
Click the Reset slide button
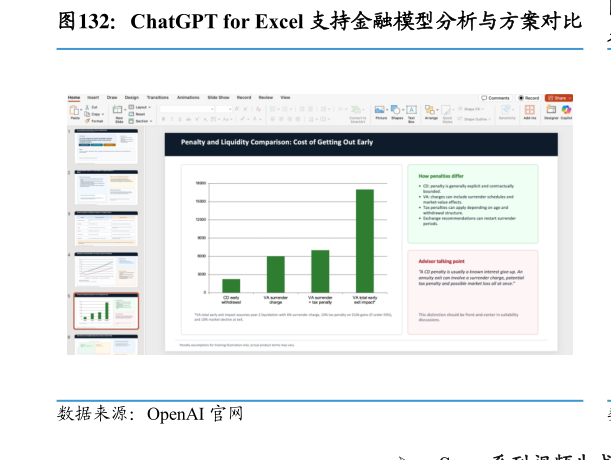[138, 114]
